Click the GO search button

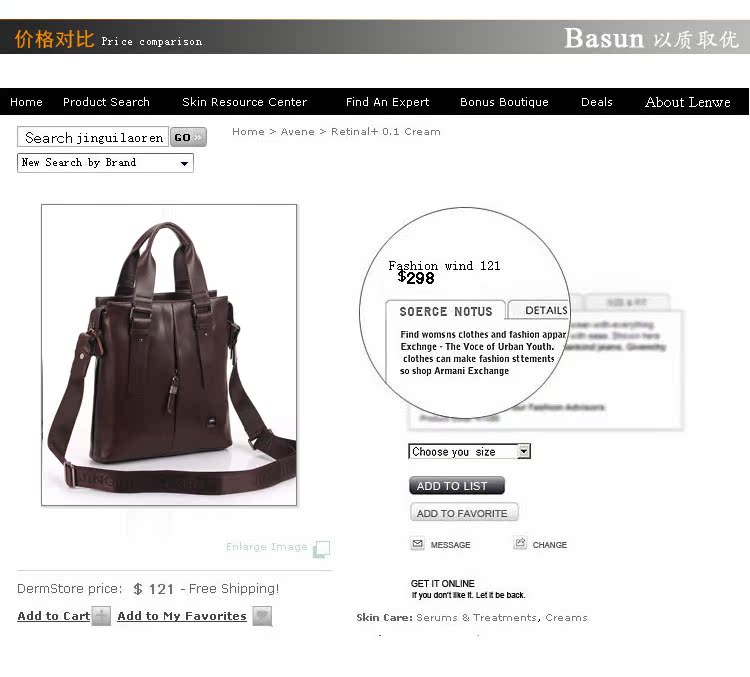click(x=188, y=137)
